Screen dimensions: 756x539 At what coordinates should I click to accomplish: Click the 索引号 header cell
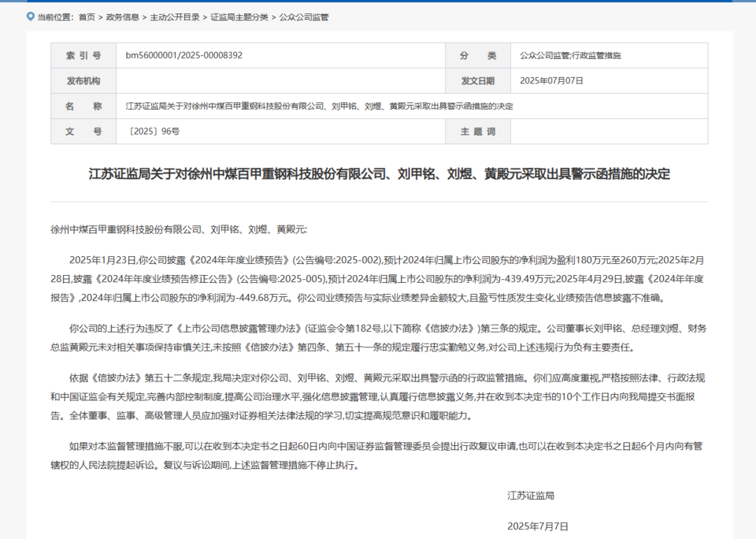tap(83, 55)
